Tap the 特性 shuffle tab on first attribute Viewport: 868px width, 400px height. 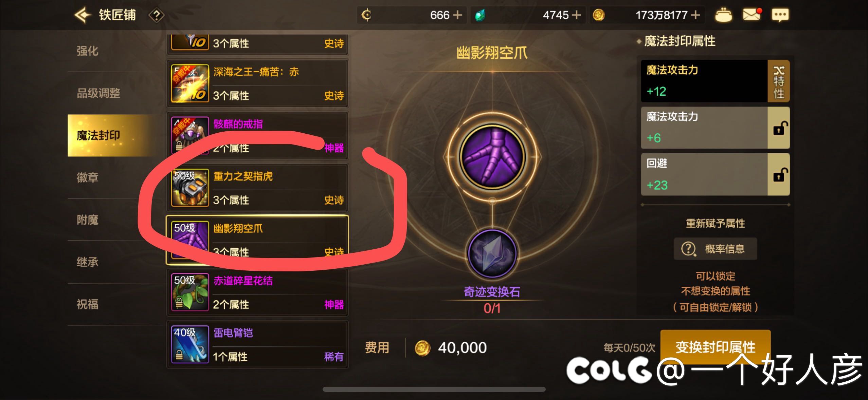[x=779, y=81]
